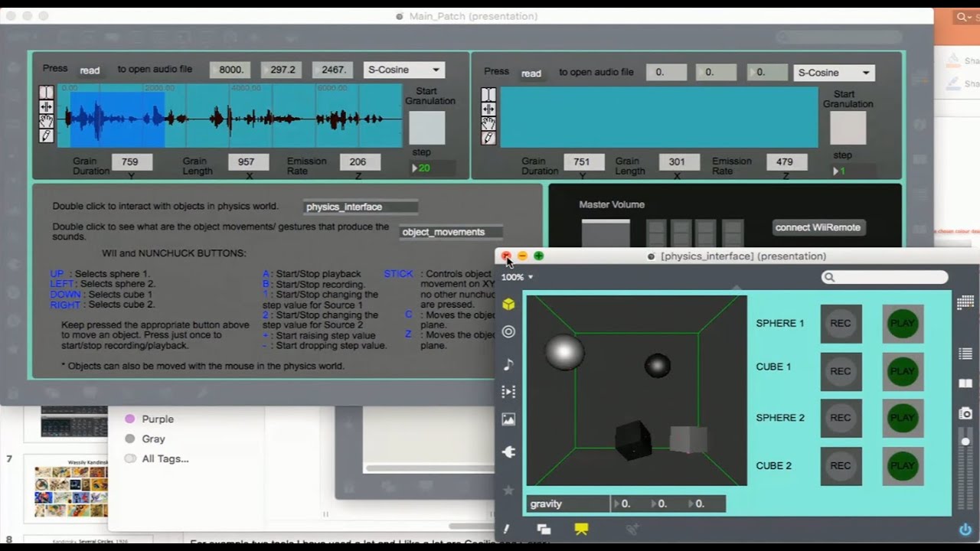Toggle REC for CUBE 1
Screen dimensions: 980x551
[x=841, y=371]
